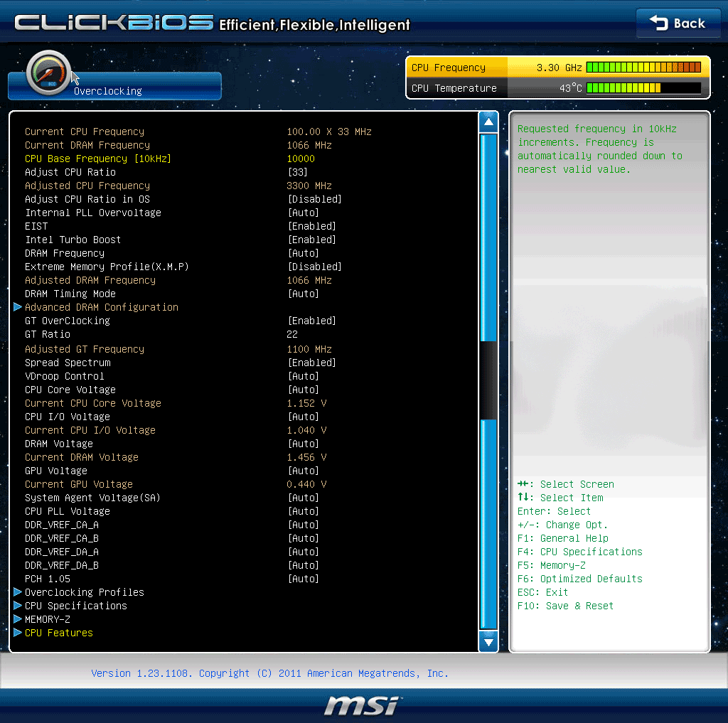728x723 pixels.
Task: Open the Overclocking Profiles submenu
Action: click(84, 592)
